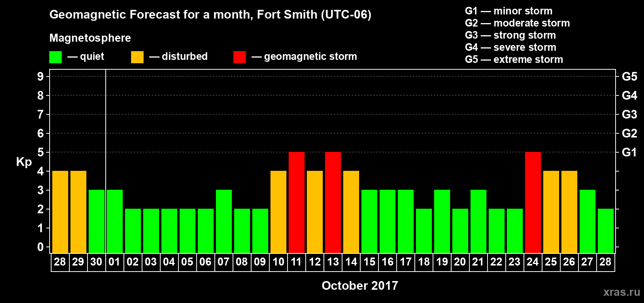Click the date label 03
Image resolution: width=644 pixels, height=303 pixels.
click(151, 262)
